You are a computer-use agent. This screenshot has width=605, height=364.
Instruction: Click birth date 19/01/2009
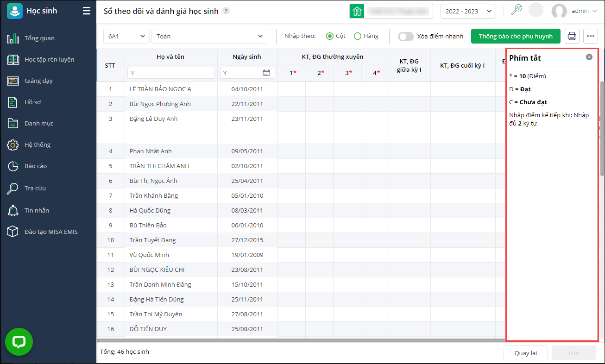[247, 255]
